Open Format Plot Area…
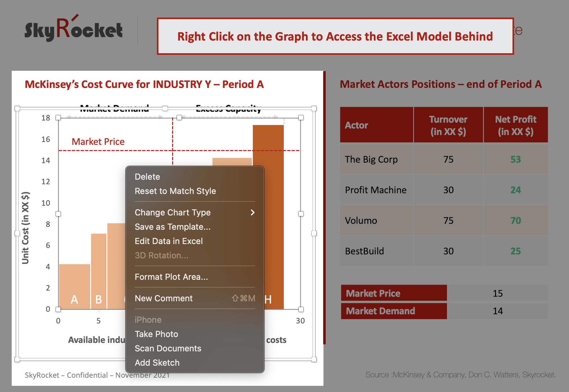569x392 pixels. (x=195, y=277)
